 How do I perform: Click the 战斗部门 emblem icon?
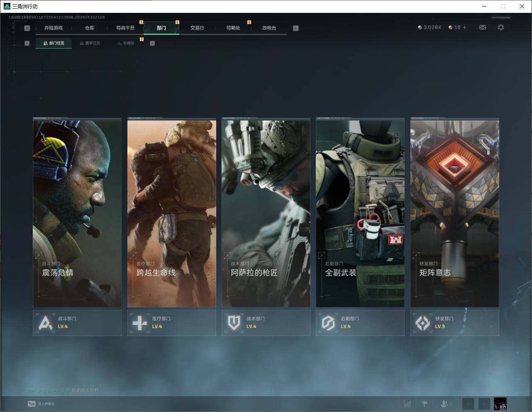45,323
